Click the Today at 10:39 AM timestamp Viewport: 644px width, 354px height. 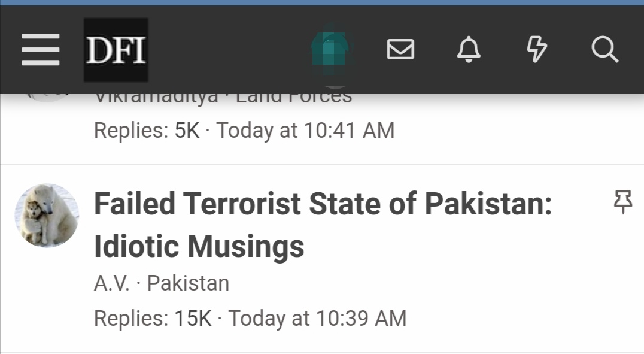click(x=317, y=318)
